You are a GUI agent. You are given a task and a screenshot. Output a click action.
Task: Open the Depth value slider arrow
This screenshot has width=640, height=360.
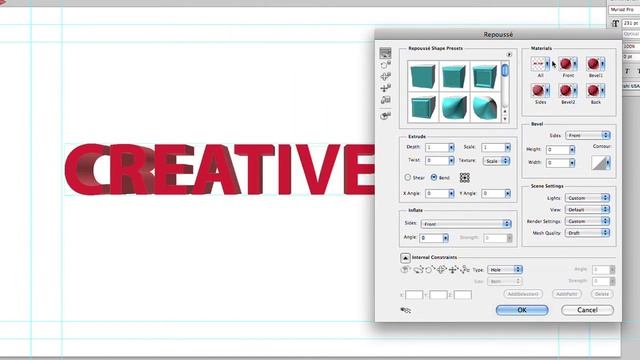pos(451,147)
